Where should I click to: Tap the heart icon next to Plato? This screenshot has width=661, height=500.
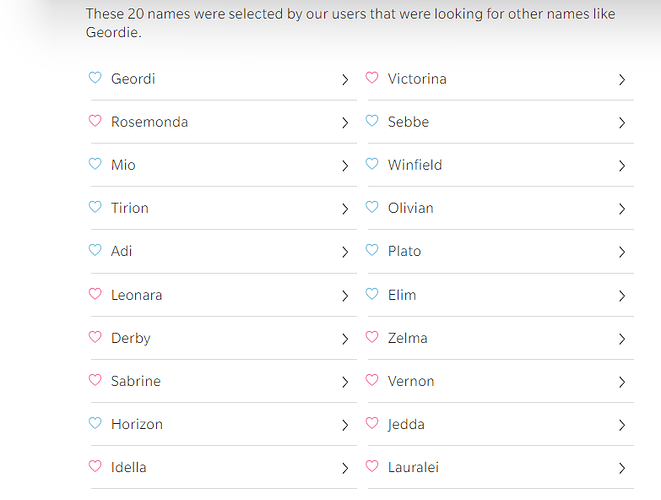[x=372, y=250]
